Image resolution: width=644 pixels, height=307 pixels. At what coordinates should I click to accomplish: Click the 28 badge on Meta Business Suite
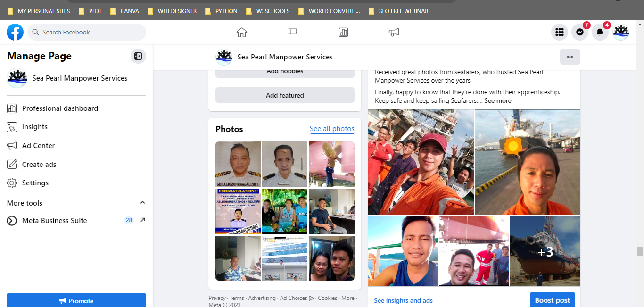[129, 220]
